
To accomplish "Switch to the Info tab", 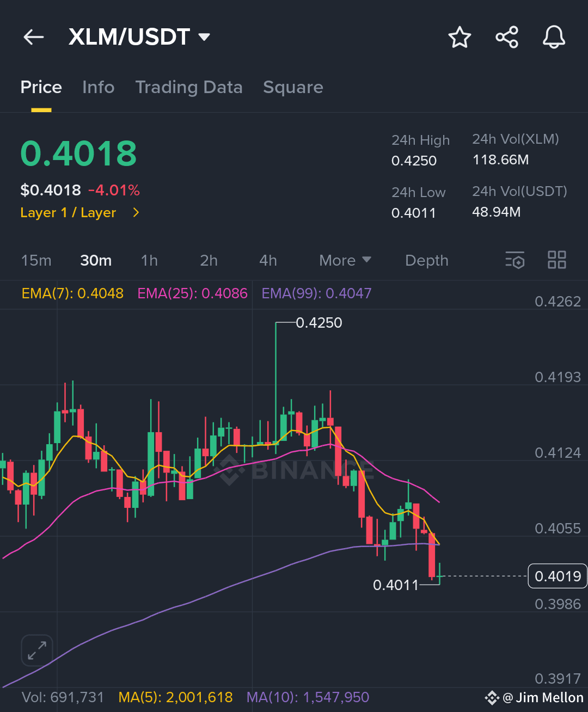I will [x=99, y=87].
